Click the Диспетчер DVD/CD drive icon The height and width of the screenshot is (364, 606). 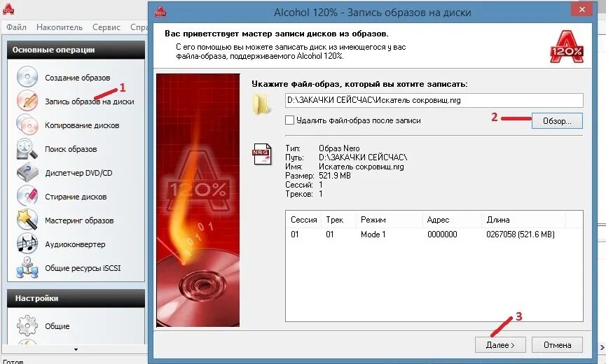pyautogui.click(x=27, y=172)
